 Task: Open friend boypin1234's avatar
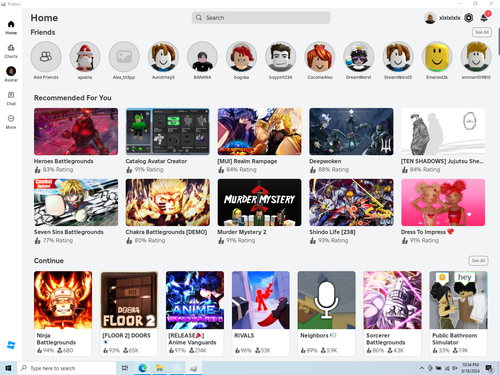click(281, 57)
